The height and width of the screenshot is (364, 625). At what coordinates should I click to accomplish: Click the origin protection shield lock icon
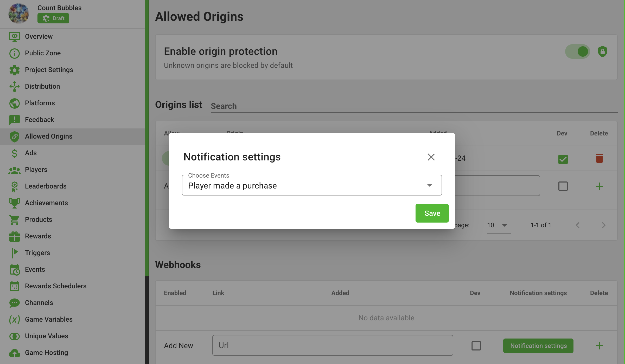coord(603,51)
